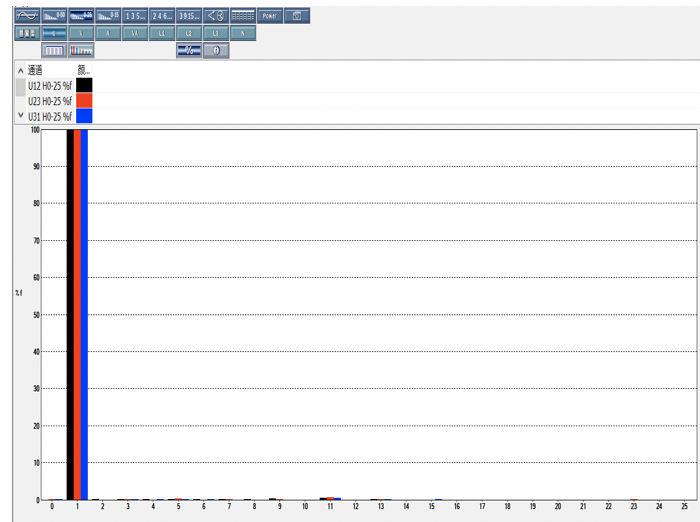Click the blue U31 fundamental harmonic bar

[x=84, y=315]
